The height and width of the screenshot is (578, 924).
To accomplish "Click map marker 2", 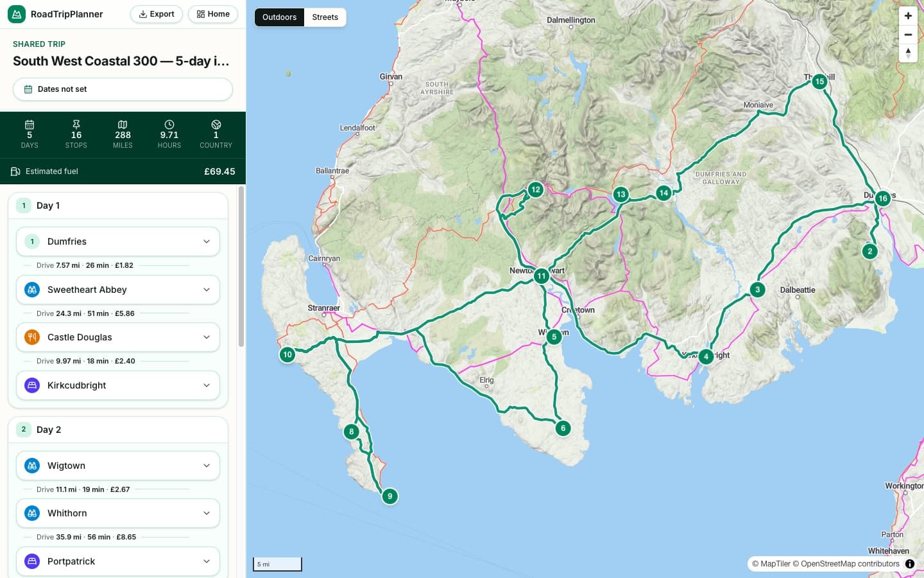I will click(869, 251).
